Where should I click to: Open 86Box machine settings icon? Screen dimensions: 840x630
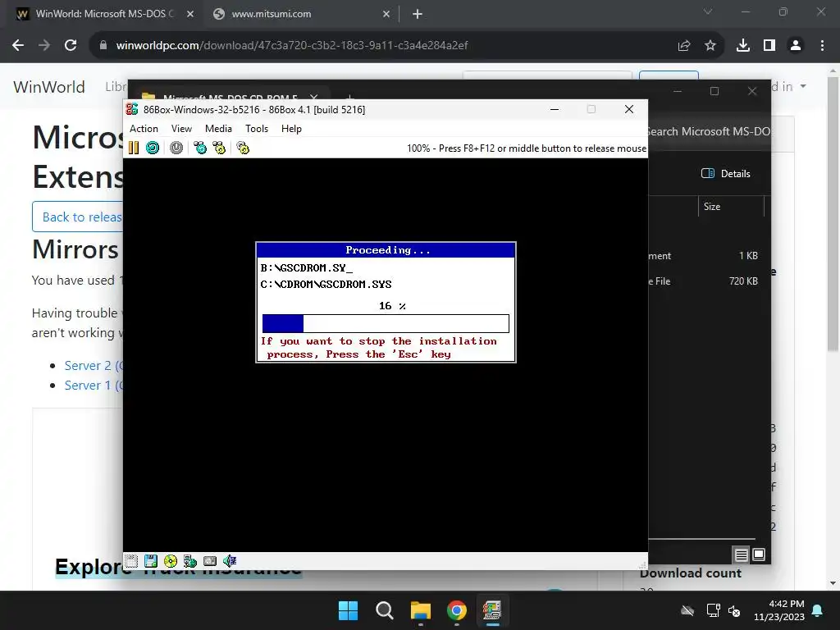pos(243,148)
